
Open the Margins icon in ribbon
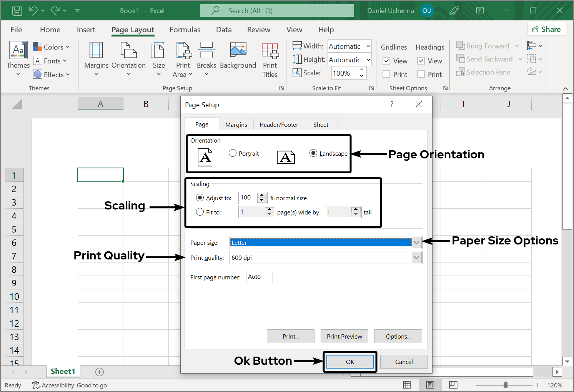[x=96, y=51]
